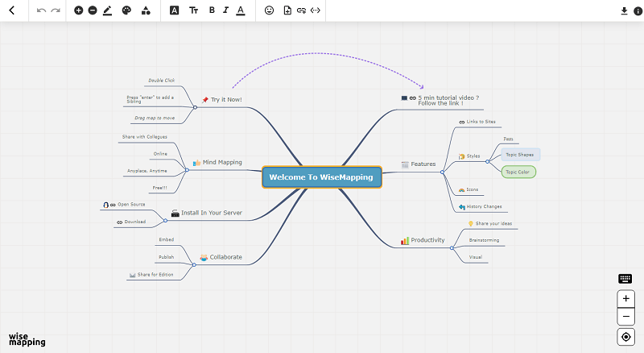The image size is (644, 353).
Task: Select the Collaborate topic
Action: [x=226, y=257]
